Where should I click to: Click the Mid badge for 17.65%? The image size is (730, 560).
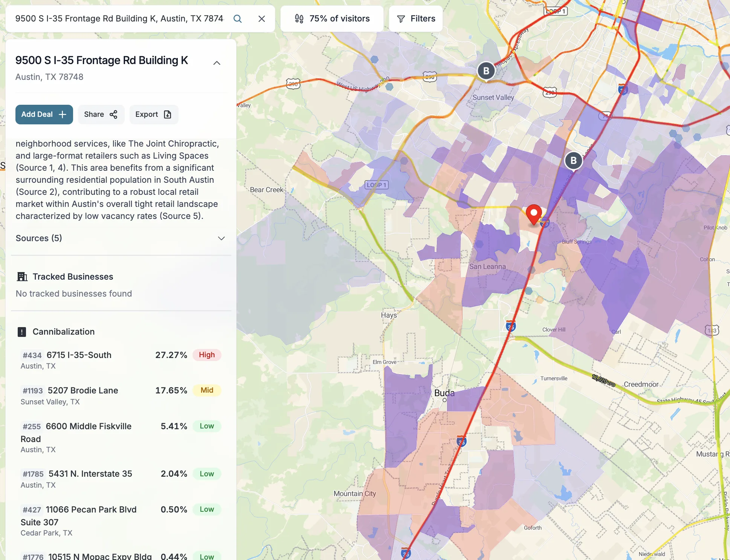pyautogui.click(x=207, y=390)
